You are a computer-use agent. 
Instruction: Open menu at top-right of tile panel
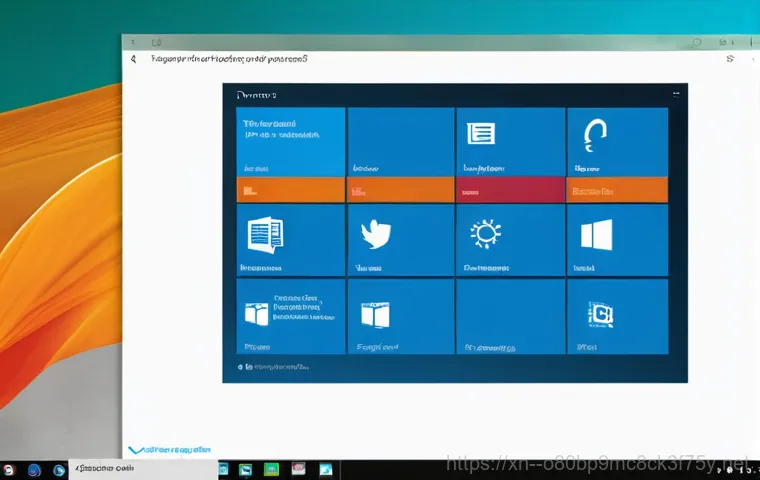pos(676,94)
